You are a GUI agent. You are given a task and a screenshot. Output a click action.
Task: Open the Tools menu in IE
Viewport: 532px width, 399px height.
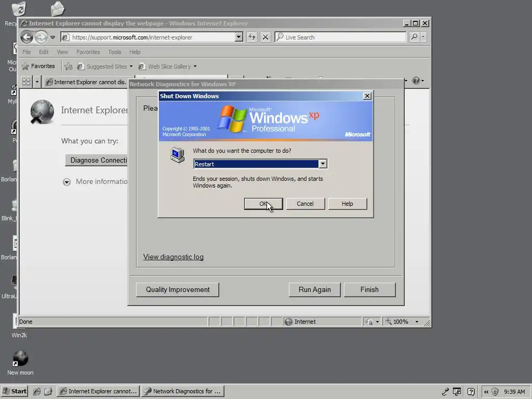[x=115, y=52]
